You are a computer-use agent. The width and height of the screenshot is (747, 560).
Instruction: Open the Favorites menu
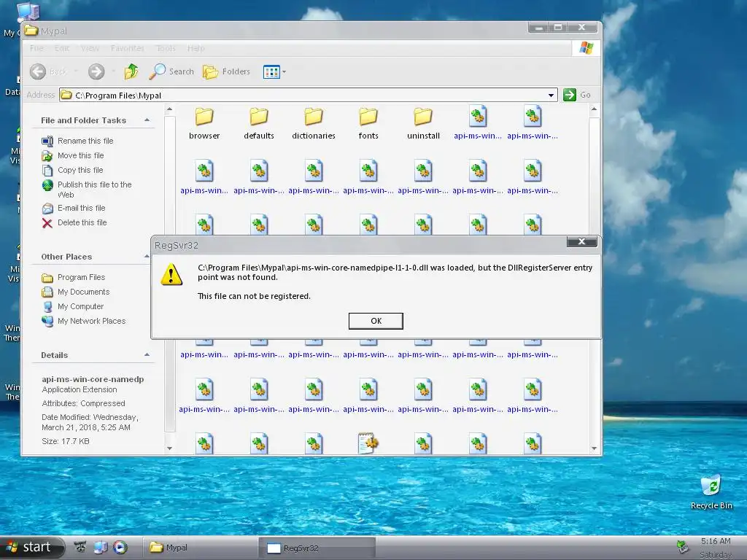click(127, 48)
